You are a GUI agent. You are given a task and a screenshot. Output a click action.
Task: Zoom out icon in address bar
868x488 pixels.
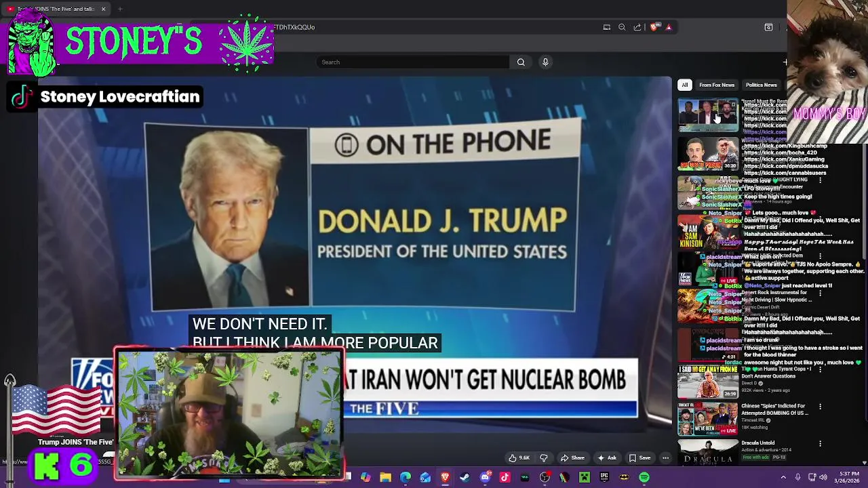click(622, 27)
